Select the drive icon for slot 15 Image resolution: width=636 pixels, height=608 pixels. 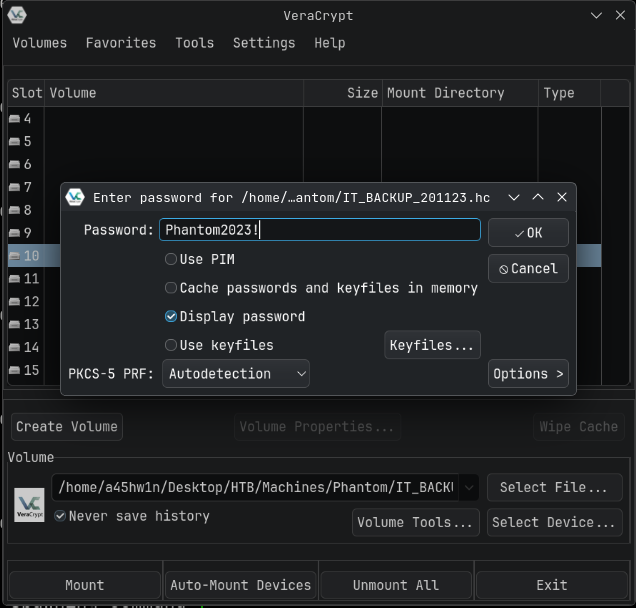click(14, 371)
